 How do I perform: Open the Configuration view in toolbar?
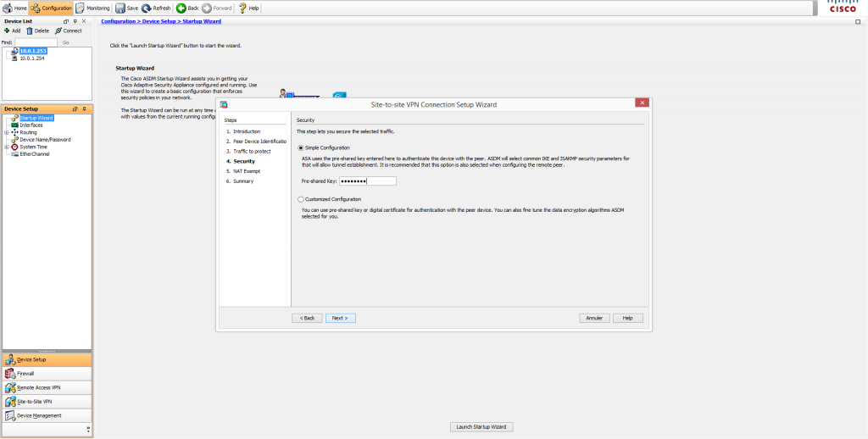(52, 8)
